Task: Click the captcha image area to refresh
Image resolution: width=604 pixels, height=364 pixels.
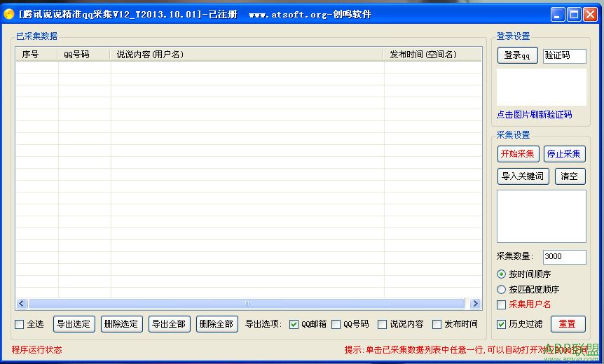Action: 541,87
